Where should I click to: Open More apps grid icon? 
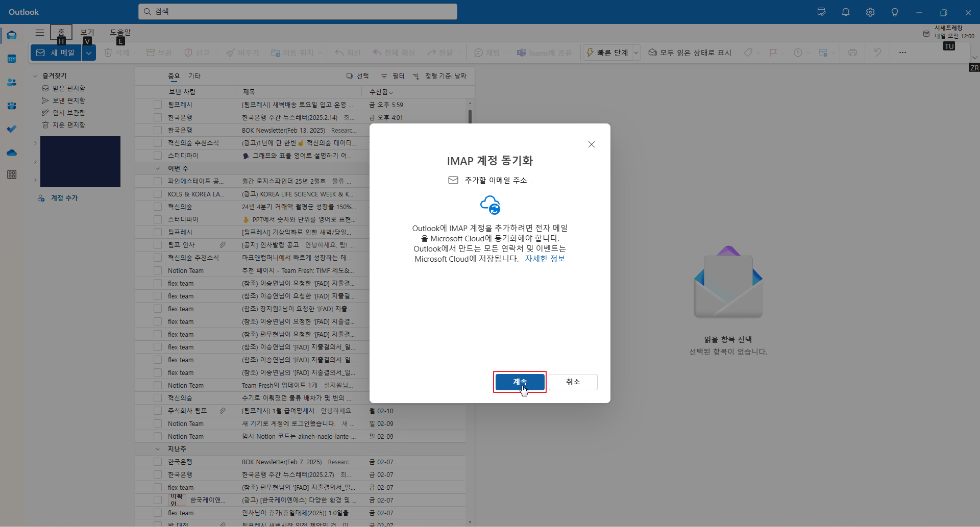[12, 174]
